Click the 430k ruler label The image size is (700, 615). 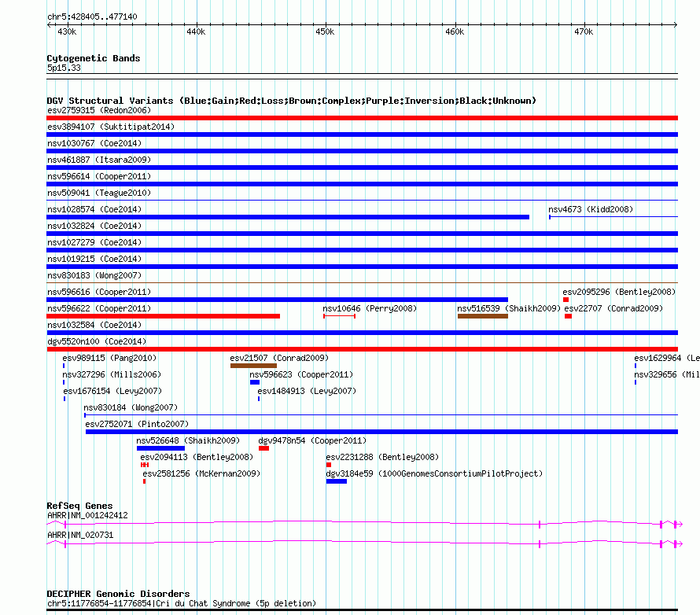[x=67, y=31]
